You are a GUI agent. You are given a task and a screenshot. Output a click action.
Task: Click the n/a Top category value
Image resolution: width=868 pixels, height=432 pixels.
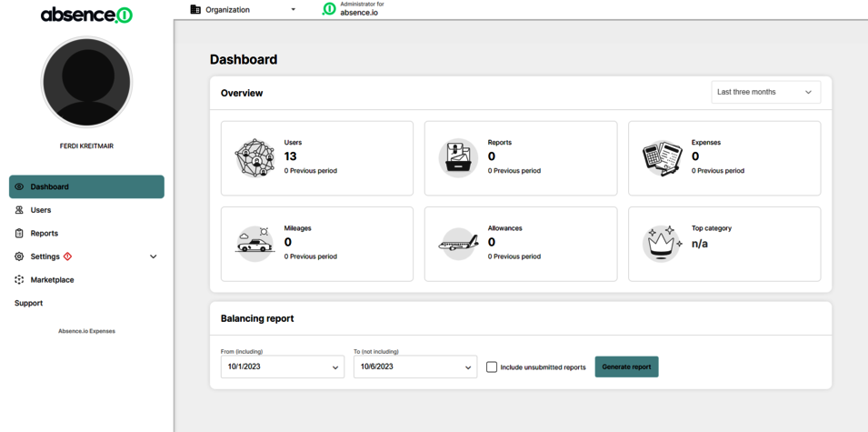point(700,243)
